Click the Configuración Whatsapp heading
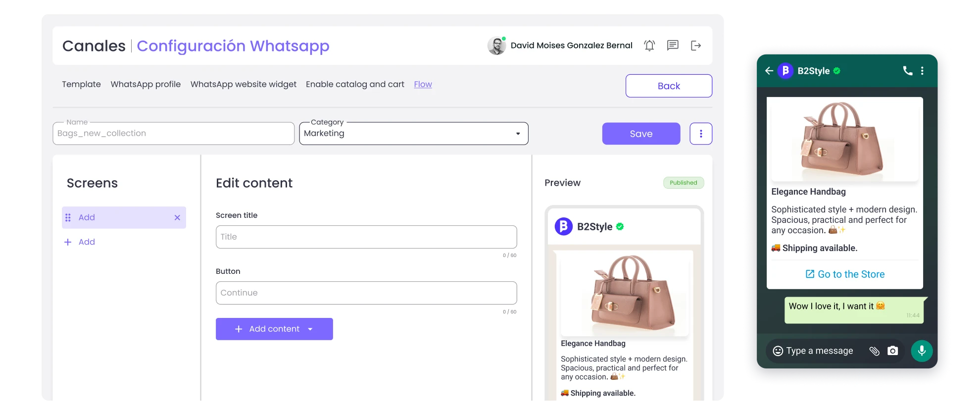 point(233,46)
